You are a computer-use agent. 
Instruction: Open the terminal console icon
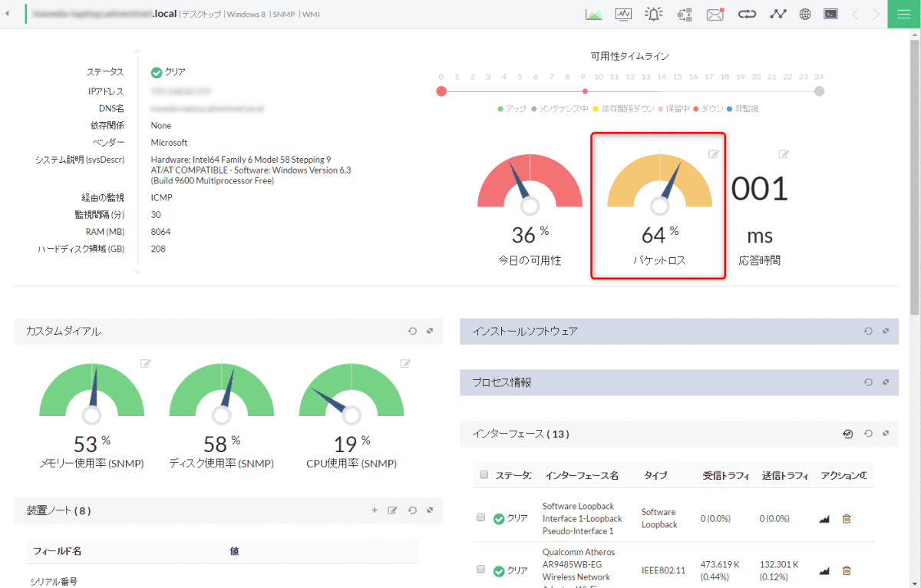830,14
